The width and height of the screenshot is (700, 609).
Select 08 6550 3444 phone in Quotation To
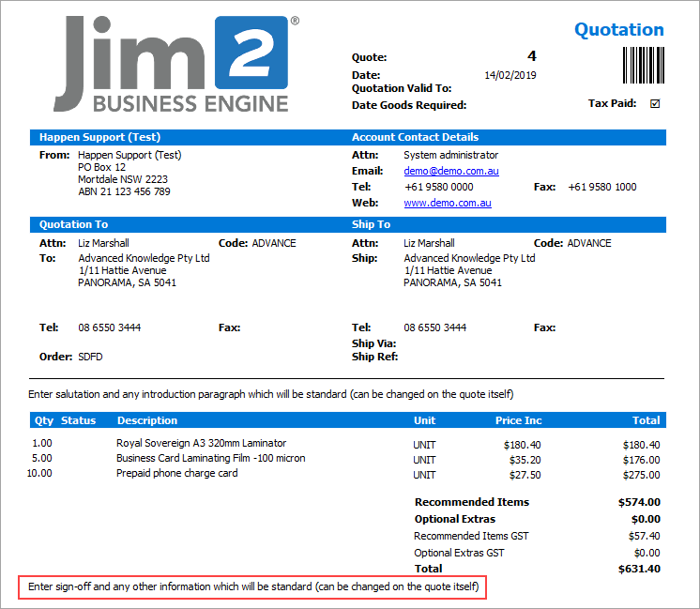pos(110,327)
